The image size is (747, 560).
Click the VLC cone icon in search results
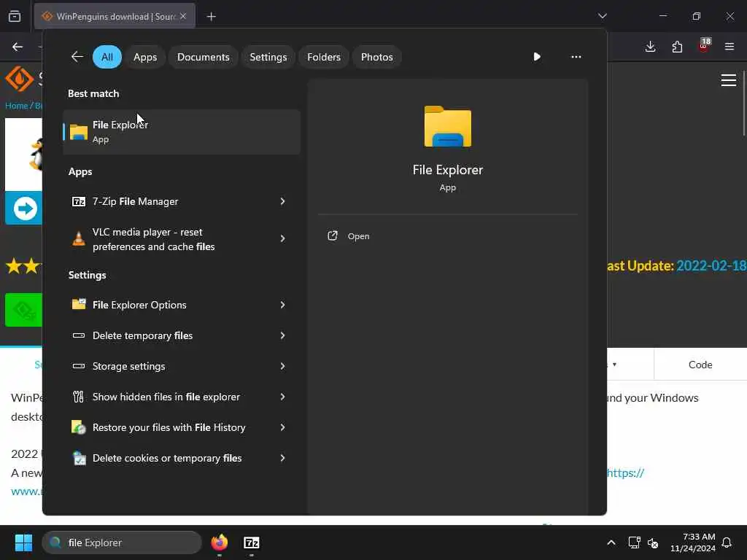pos(79,238)
